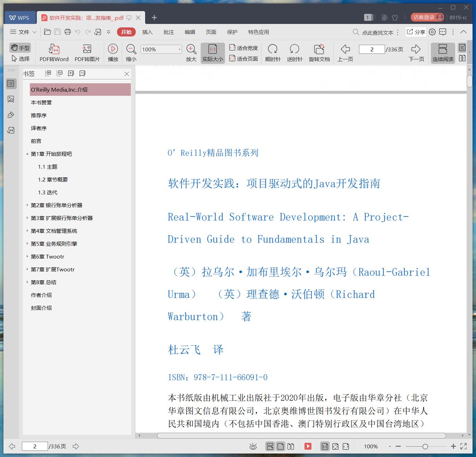Enter fullscreen via status bar corner icon
Screen dimensions: 476x457
464,446
